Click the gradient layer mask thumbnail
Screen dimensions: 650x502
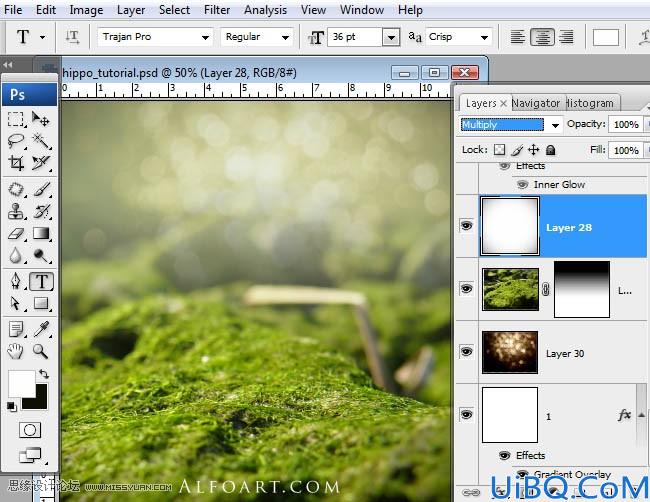[582, 289]
